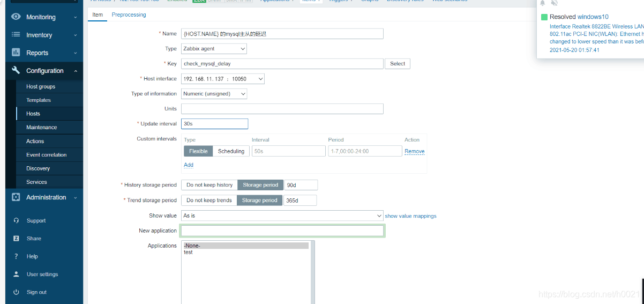Screen dimensions: 644x304
Task: Choose Do not keep history
Action: [x=209, y=185]
